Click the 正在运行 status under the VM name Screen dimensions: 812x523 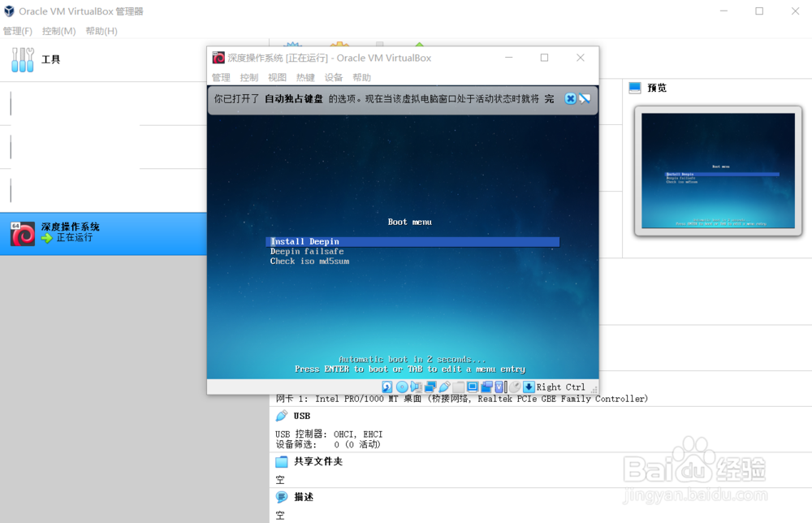(x=75, y=238)
